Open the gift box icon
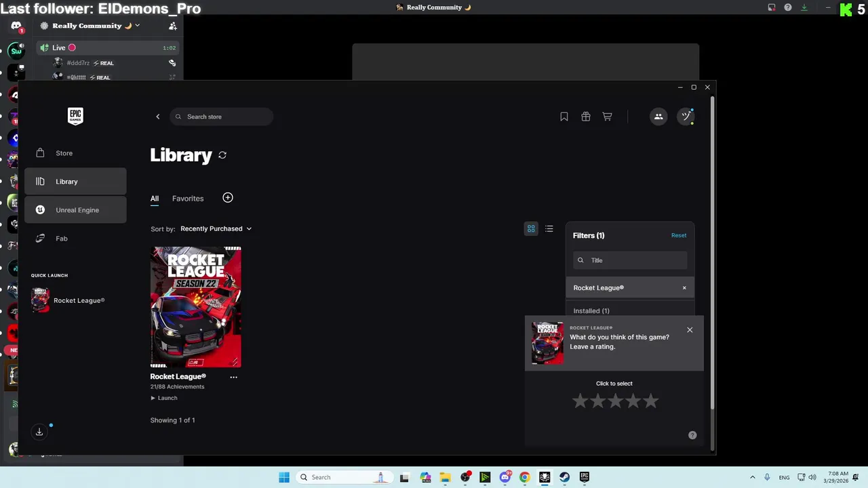868x488 pixels. tap(586, 117)
